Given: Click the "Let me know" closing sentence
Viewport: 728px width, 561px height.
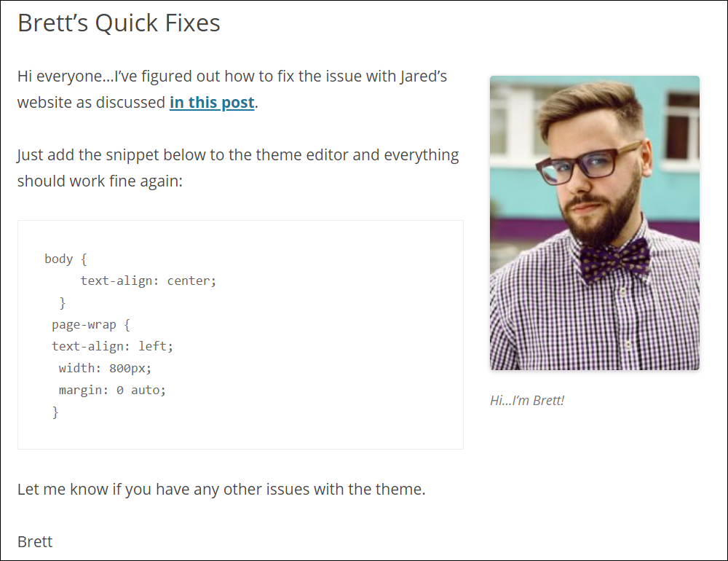Looking at the screenshot, I should [x=221, y=489].
